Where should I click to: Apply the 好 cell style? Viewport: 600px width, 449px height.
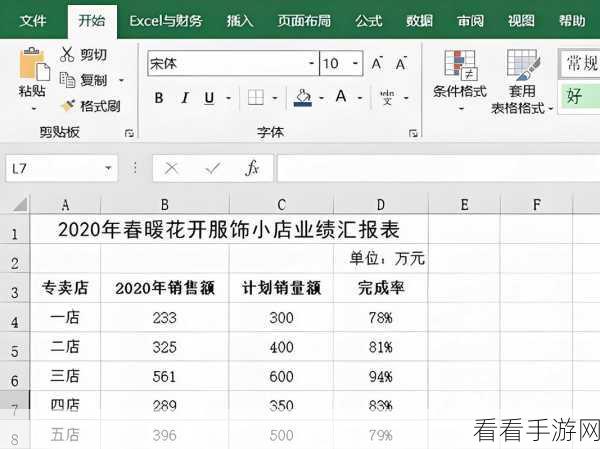(x=579, y=96)
